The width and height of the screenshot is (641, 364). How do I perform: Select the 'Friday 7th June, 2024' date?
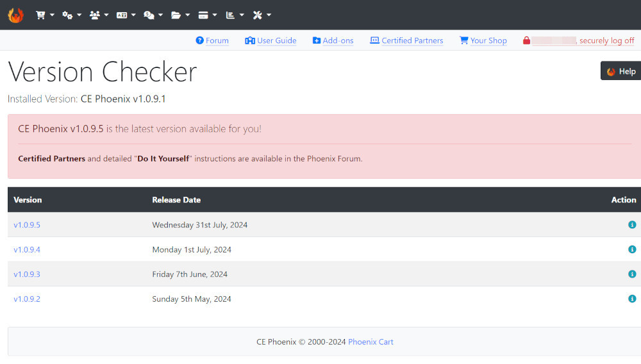[190, 274]
